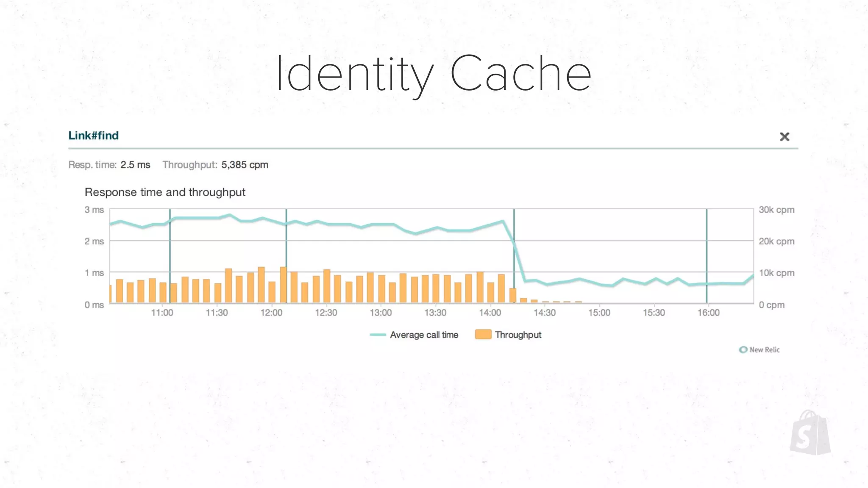Select the 13:00 time axis label
The height and width of the screenshot is (488, 868).
pos(381,313)
